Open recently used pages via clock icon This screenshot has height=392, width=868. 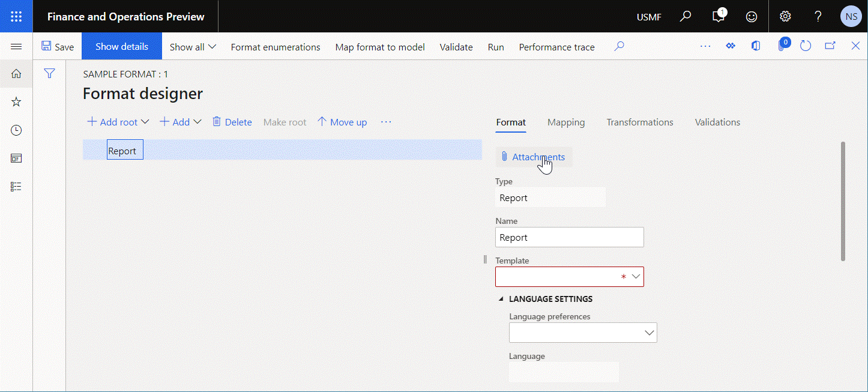(16, 130)
